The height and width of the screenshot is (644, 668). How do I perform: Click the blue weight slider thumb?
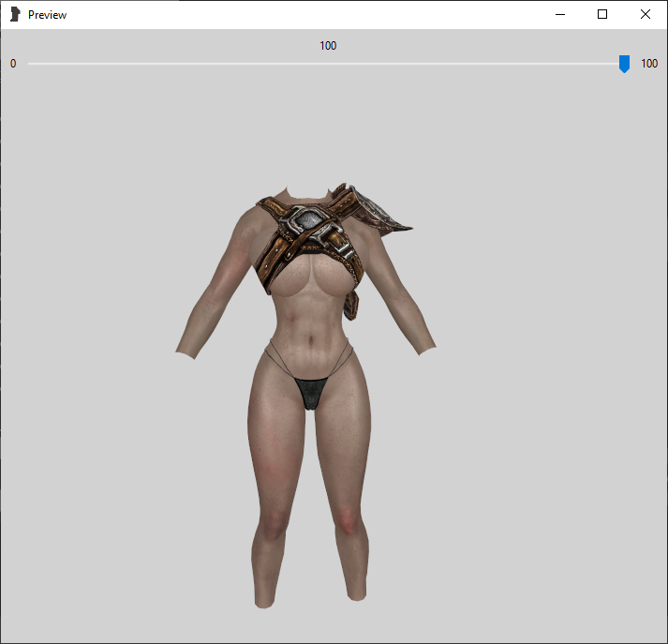[x=624, y=64]
